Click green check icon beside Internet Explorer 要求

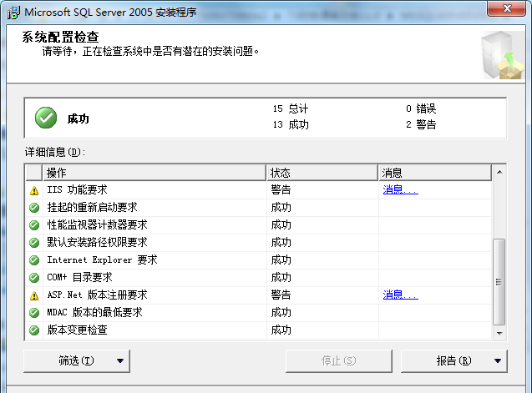tap(34, 260)
